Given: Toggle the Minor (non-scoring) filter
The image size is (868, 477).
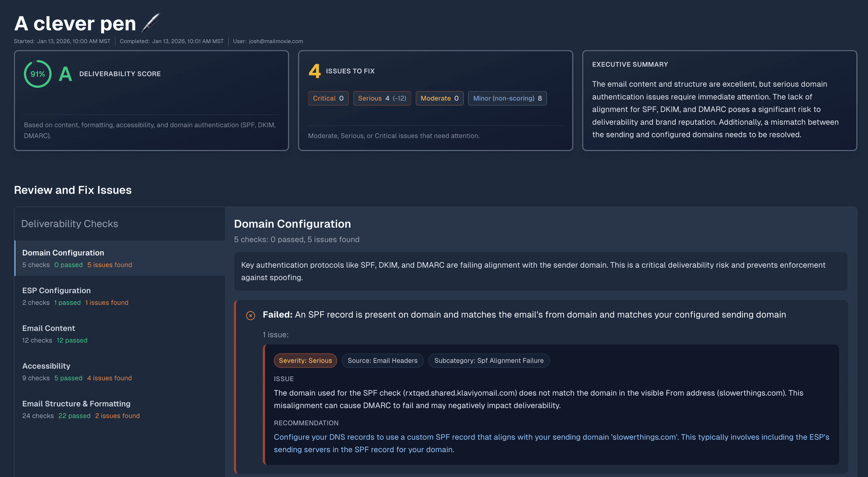Looking at the screenshot, I should pyautogui.click(x=507, y=98).
